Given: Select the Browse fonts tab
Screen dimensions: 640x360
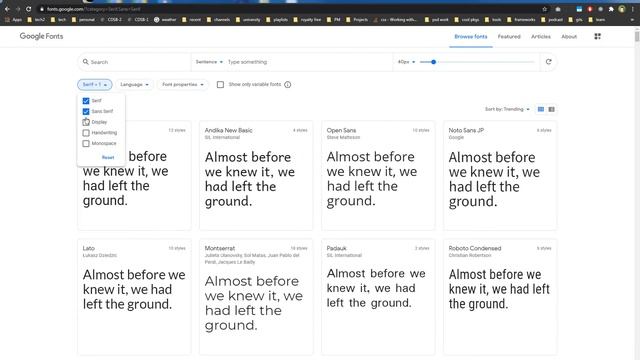Looking at the screenshot, I should click(471, 37).
